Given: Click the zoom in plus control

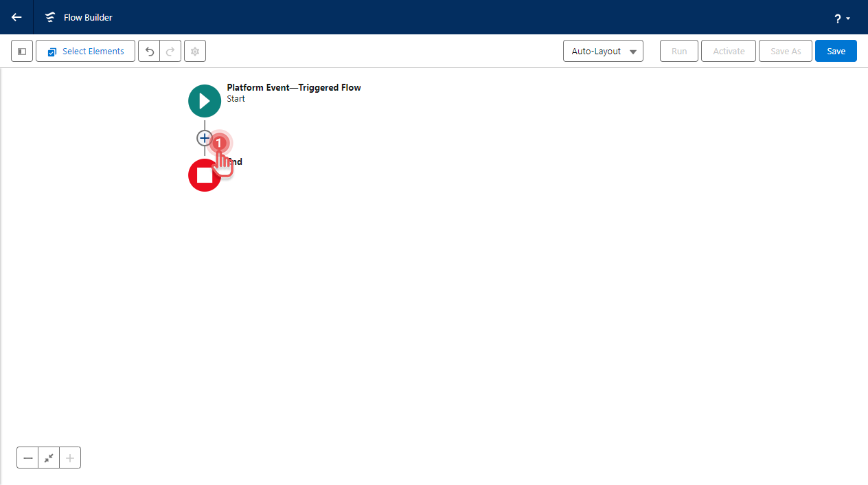Looking at the screenshot, I should click(x=69, y=457).
